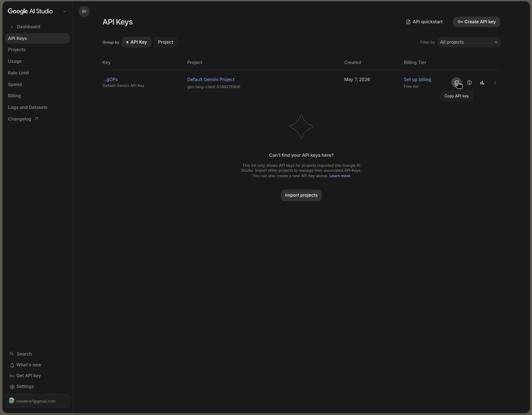Image resolution: width=532 pixels, height=415 pixels.
Task: Collapse the sidebar with the panel toggle icon
Action: 84,11
